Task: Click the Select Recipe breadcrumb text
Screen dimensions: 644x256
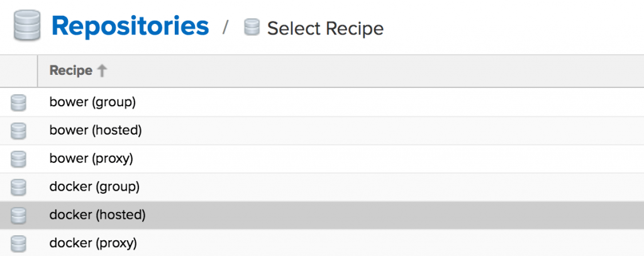Action: pos(325,28)
